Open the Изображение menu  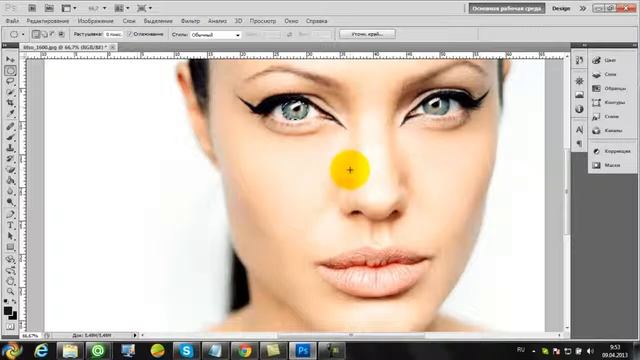point(96,21)
